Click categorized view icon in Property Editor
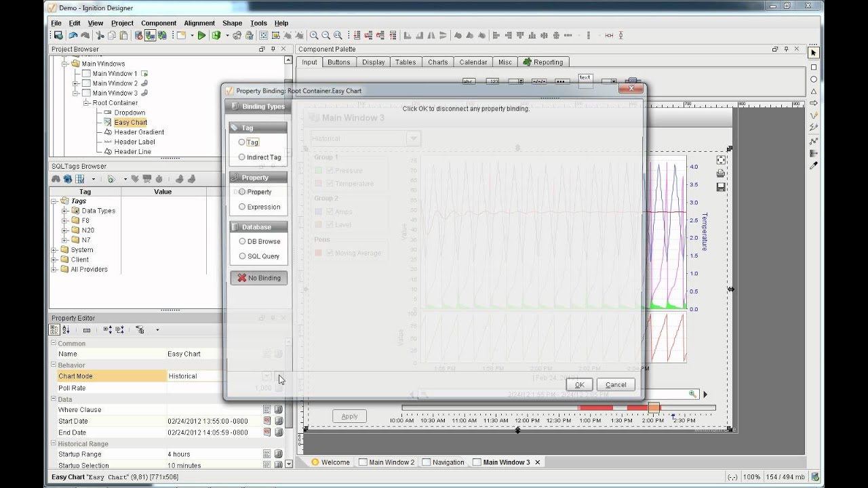The height and width of the screenshot is (488, 868). click(x=54, y=330)
